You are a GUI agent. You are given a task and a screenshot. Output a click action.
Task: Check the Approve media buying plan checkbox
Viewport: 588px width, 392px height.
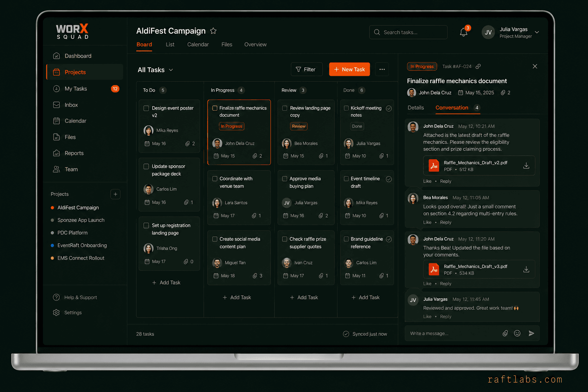[x=284, y=179]
